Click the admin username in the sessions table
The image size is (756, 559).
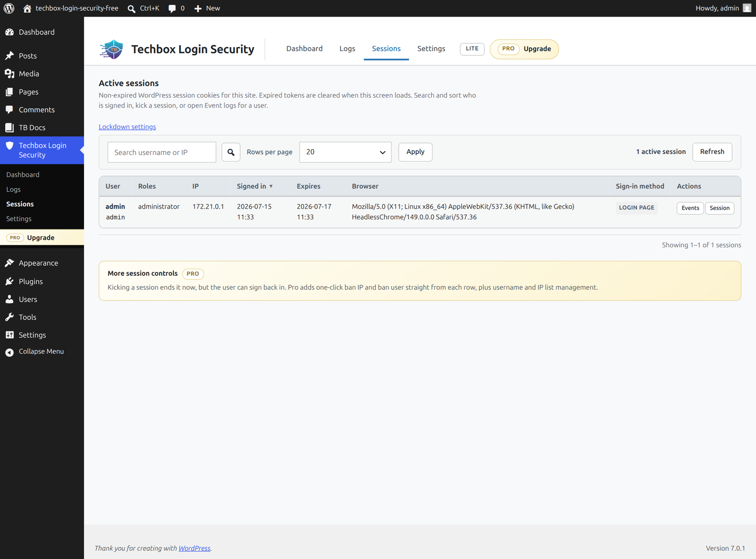click(115, 207)
